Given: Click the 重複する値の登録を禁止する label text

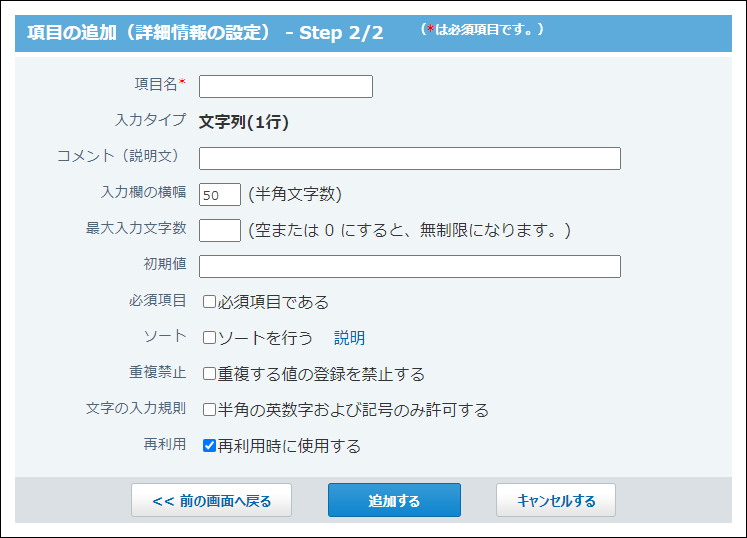Looking at the screenshot, I should 321,374.
